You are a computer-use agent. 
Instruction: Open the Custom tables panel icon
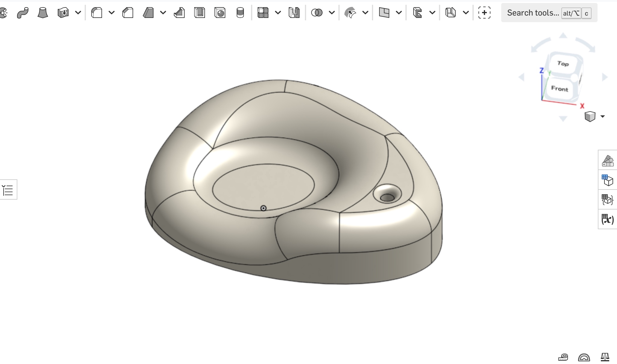tap(608, 200)
